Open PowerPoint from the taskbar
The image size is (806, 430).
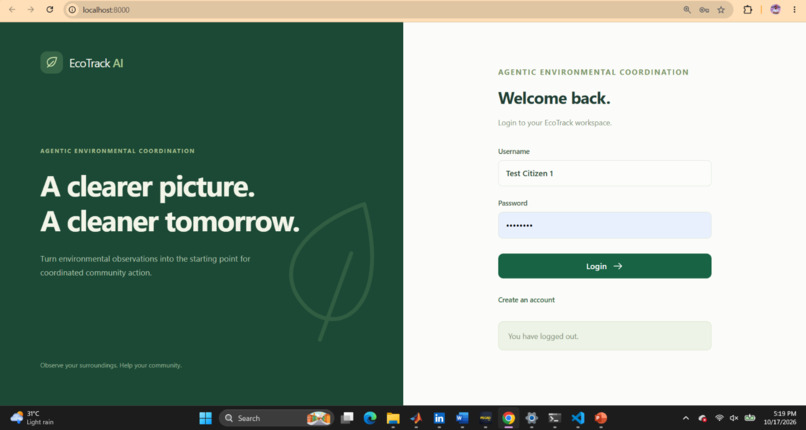tap(600, 418)
